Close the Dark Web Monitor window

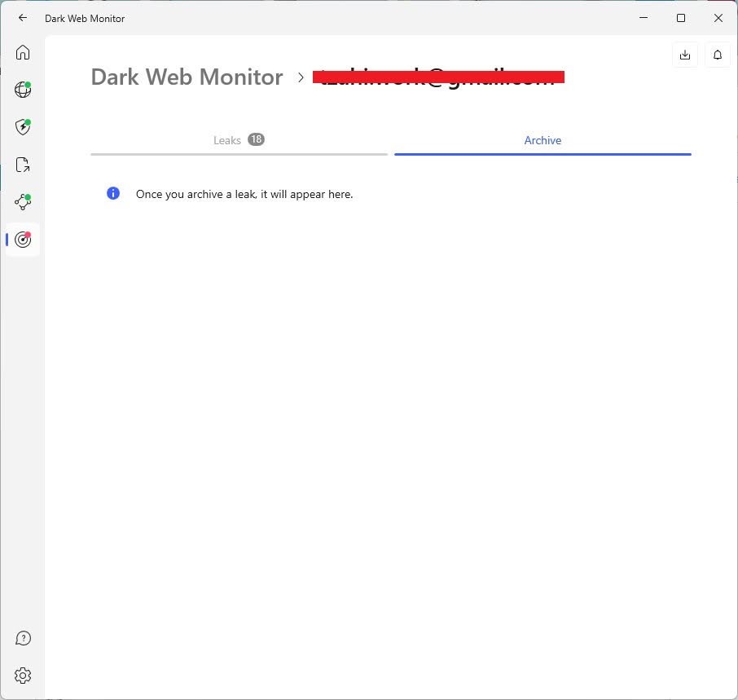pos(718,18)
